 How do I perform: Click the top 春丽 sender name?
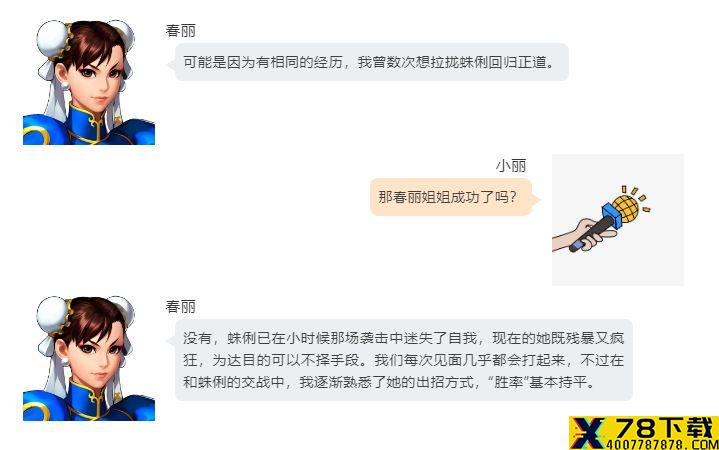point(180,31)
